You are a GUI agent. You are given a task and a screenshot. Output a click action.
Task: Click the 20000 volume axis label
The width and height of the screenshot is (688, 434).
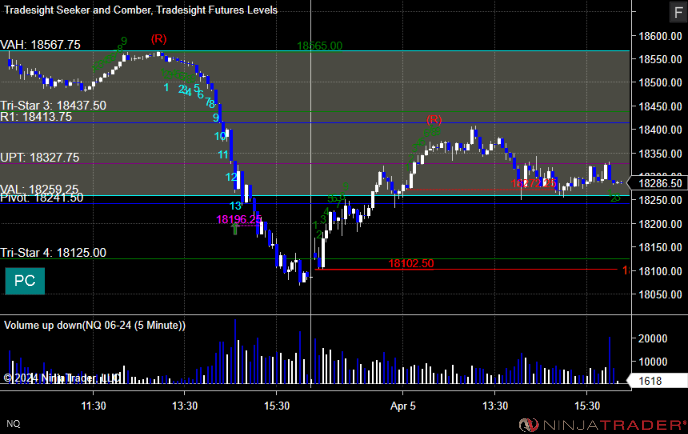pyautogui.click(x=653, y=338)
